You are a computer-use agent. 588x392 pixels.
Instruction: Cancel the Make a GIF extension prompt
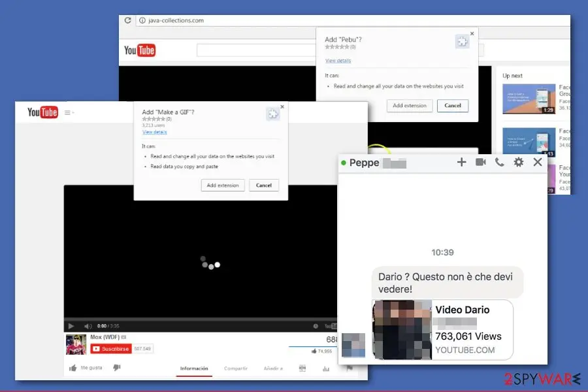pyautogui.click(x=264, y=186)
